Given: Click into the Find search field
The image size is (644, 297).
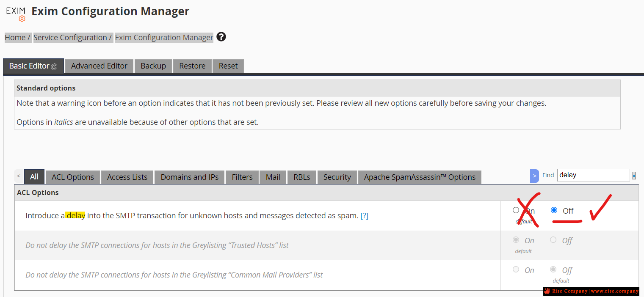Looking at the screenshot, I should pos(593,175).
